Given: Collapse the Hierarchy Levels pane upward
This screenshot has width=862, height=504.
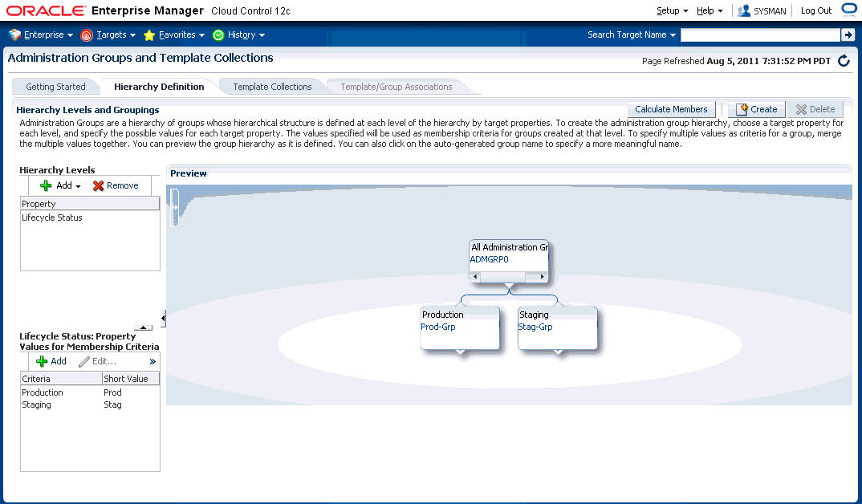Looking at the screenshot, I should 143,327.
